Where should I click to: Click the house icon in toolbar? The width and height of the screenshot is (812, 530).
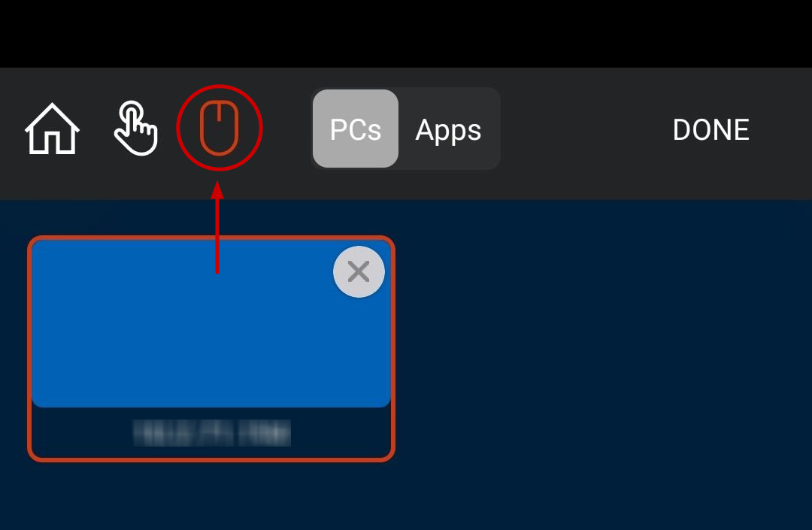click(52, 129)
